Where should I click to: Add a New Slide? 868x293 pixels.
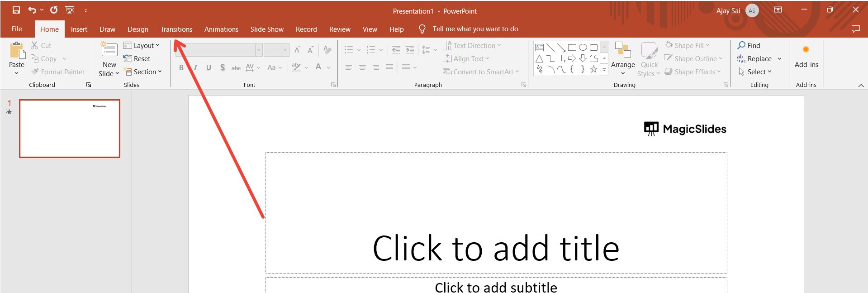[109, 50]
